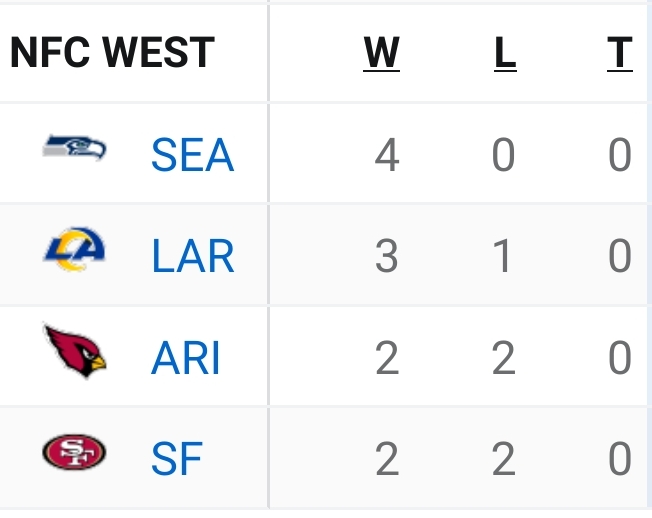
Task: Click the Seattle Seahawks logo
Action: [x=74, y=148]
